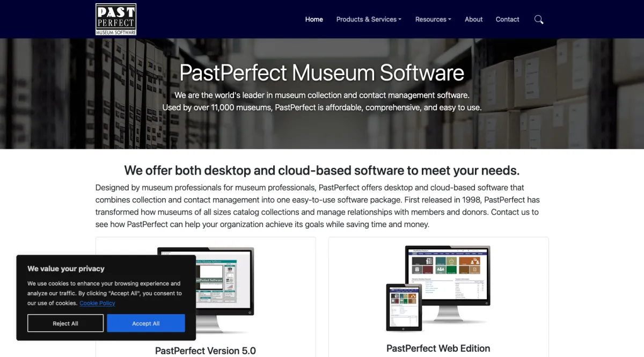Expand the Products & Services dropdown

[x=369, y=19]
